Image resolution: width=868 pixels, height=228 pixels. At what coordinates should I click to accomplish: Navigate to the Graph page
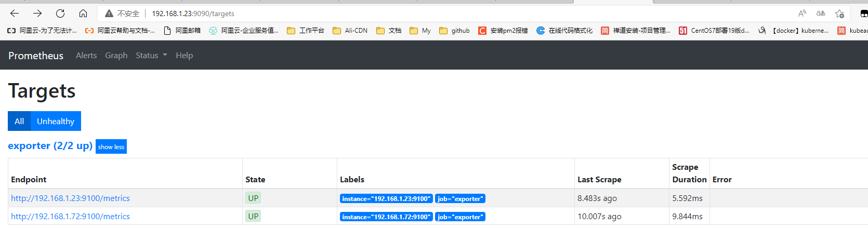[x=116, y=55]
